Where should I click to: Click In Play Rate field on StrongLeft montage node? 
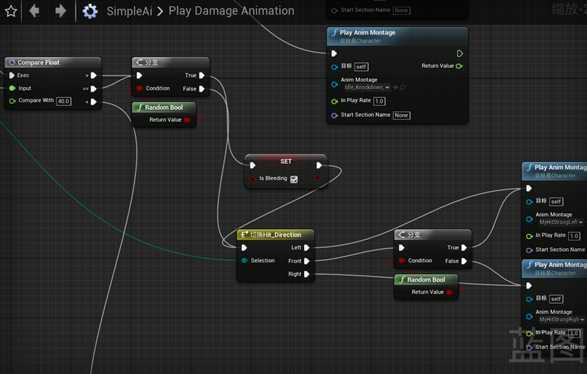(574, 236)
